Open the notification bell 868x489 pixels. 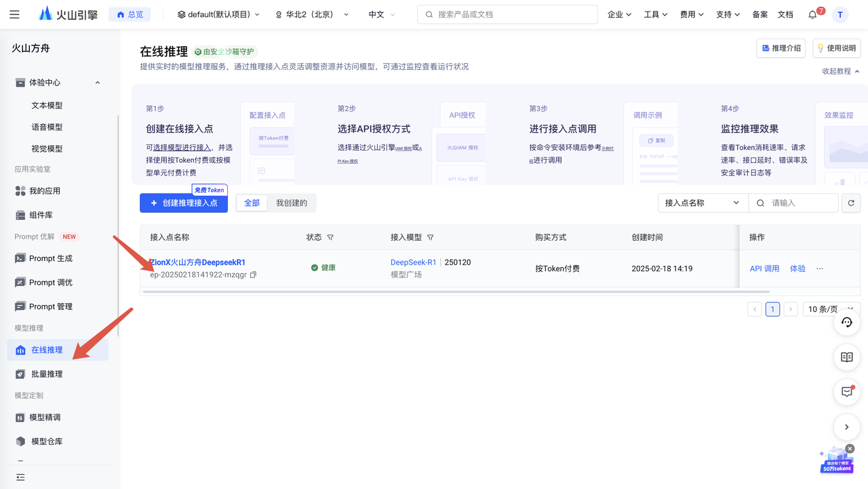pyautogui.click(x=812, y=14)
